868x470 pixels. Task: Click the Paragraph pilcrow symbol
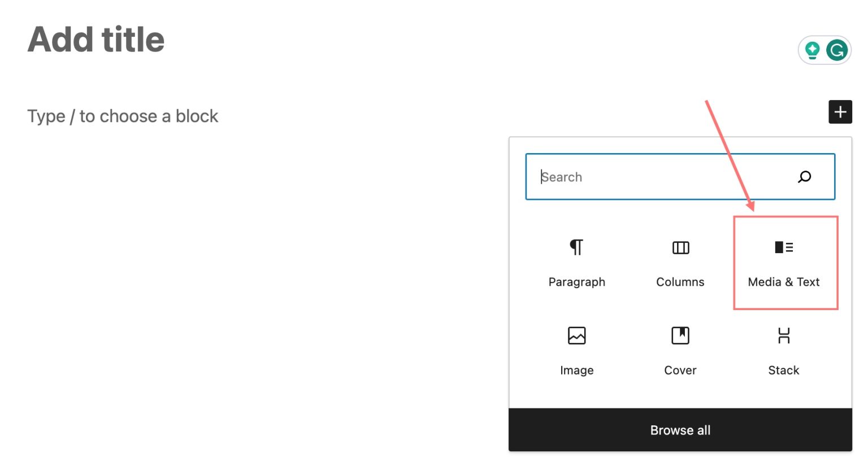coord(576,247)
